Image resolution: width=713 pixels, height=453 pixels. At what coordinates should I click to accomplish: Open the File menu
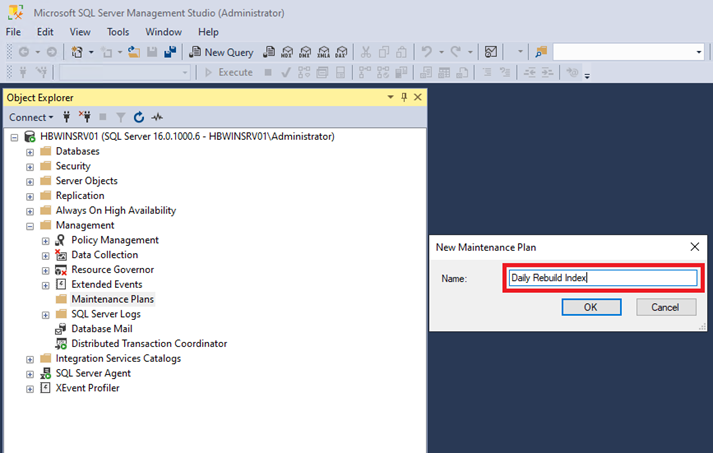pyautogui.click(x=13, y=32)
